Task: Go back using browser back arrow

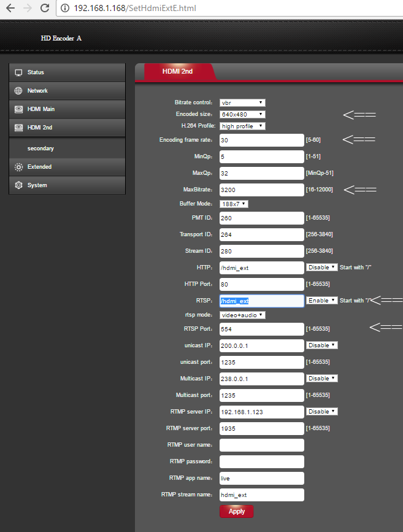Action: 10,9
